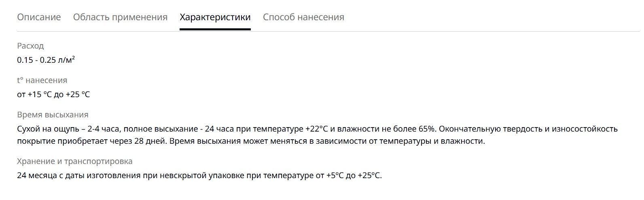Open the Способ нанесения tab
This screenshot has width=644, height=200.
[303, 17]
